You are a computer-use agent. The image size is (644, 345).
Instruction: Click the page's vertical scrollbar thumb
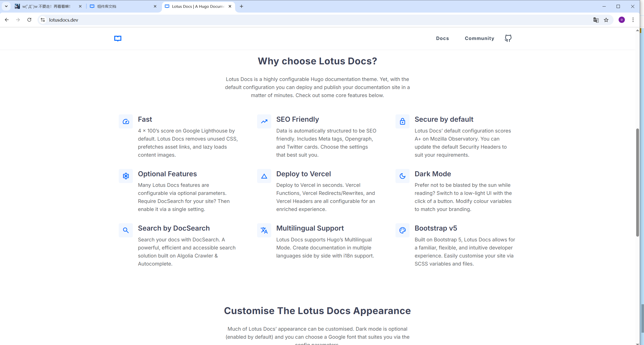coord(637,182)
